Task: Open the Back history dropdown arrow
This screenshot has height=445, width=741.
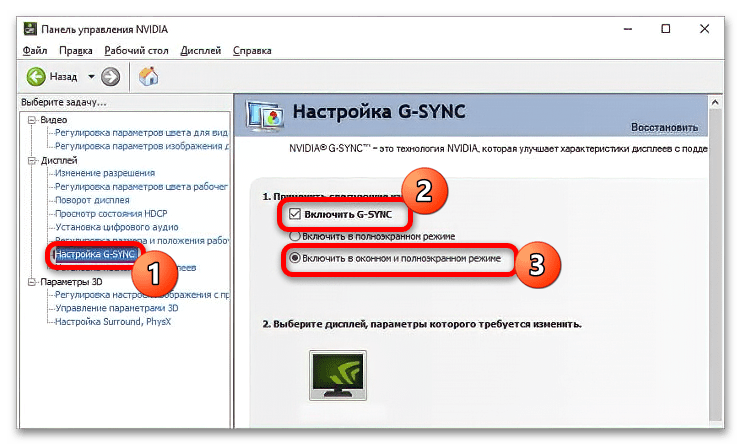Action: click(x=91, y=77)
